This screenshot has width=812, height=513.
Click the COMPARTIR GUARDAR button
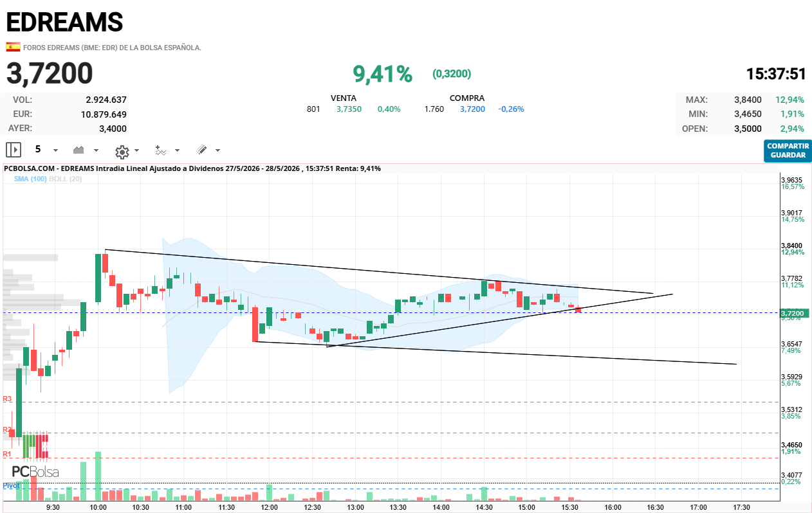pyautogui.click(x=788, y=150)
